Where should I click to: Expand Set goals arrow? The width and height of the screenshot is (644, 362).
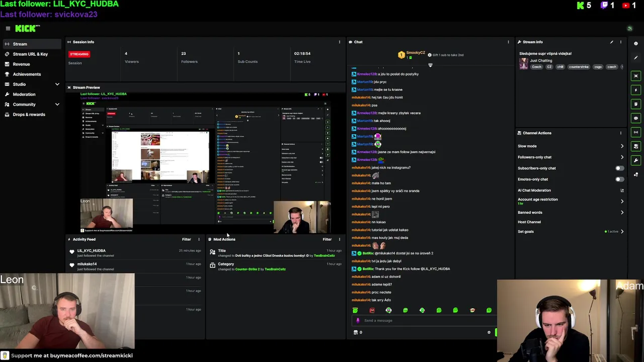622,232
